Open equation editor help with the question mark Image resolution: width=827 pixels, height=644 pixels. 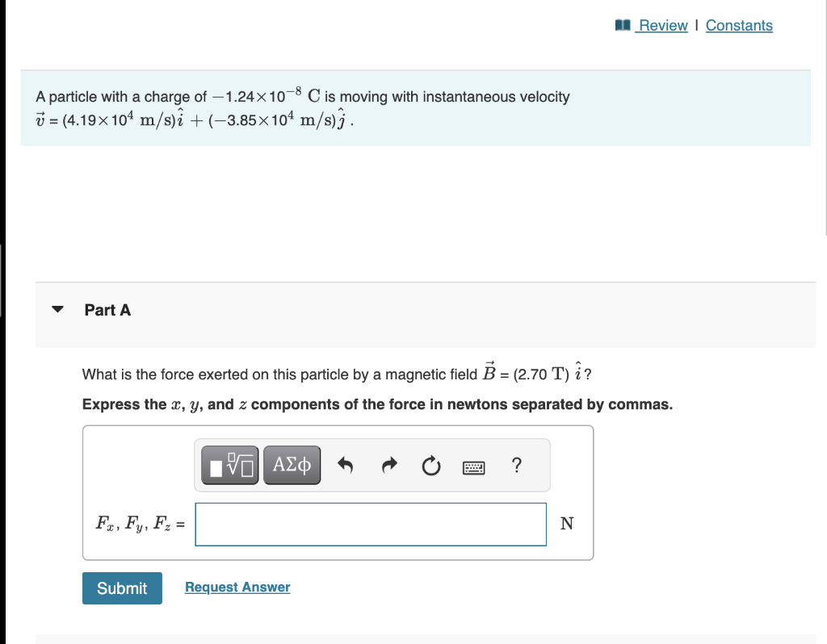point(515,465)
